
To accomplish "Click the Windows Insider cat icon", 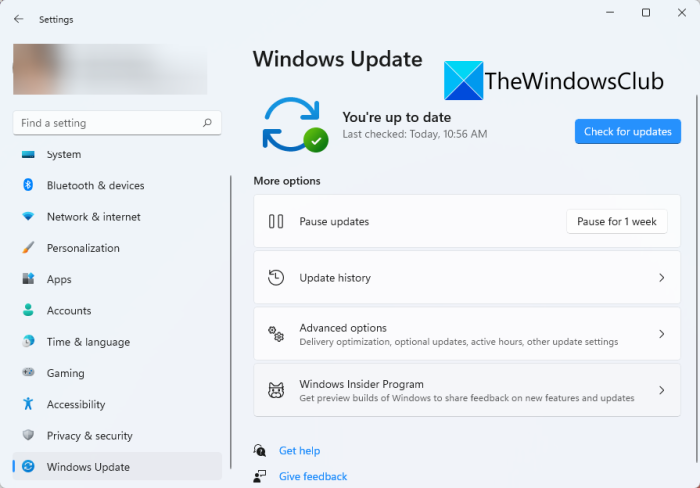I will 276,390.
